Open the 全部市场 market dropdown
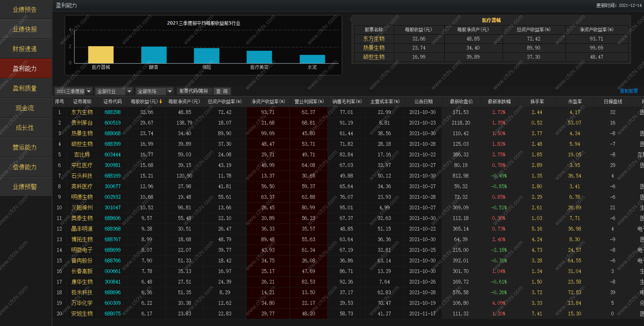This screenshot has height=326, width=644. coord(170,91)
